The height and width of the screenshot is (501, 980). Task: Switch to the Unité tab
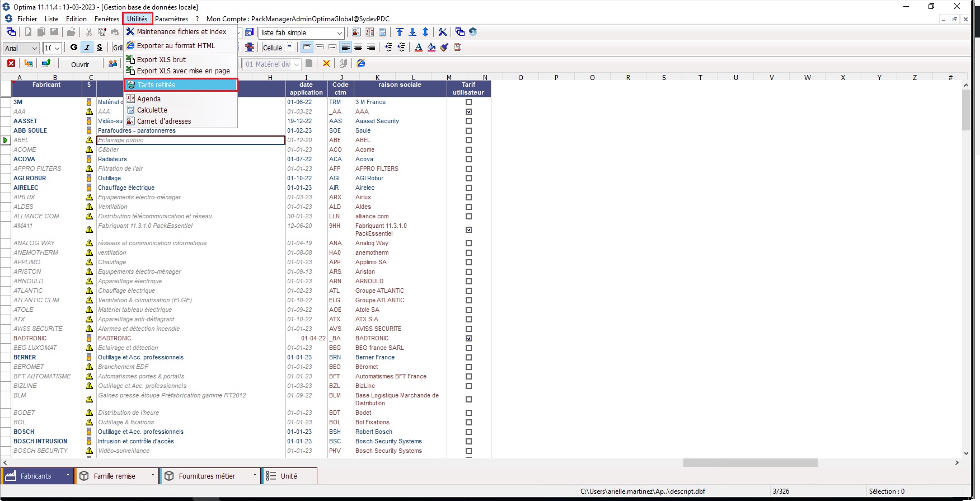coord(289,476)
